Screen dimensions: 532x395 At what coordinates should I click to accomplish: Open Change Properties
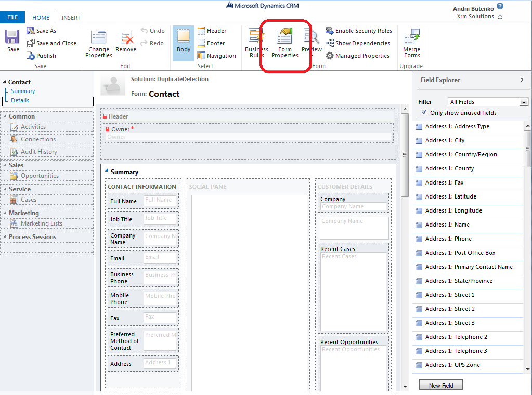[99, 44]
